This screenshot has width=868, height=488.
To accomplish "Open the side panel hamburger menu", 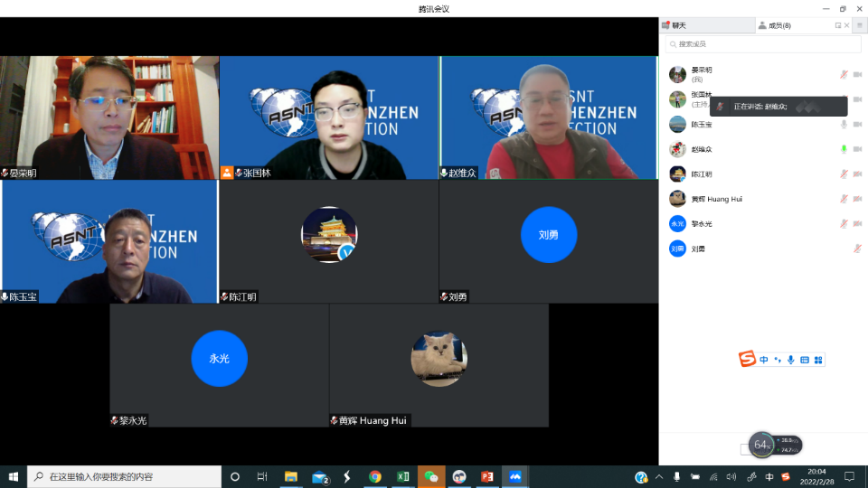I will coord(859,25).
